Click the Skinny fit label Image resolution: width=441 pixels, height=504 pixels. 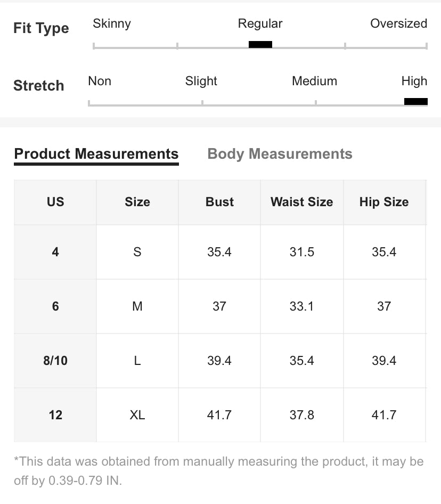point(111,23)
